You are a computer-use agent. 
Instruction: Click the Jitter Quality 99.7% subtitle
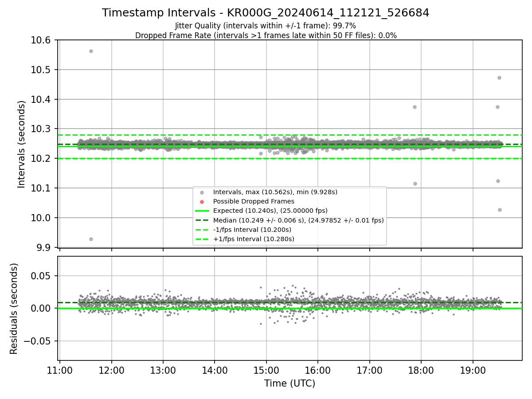pos(266,26)
